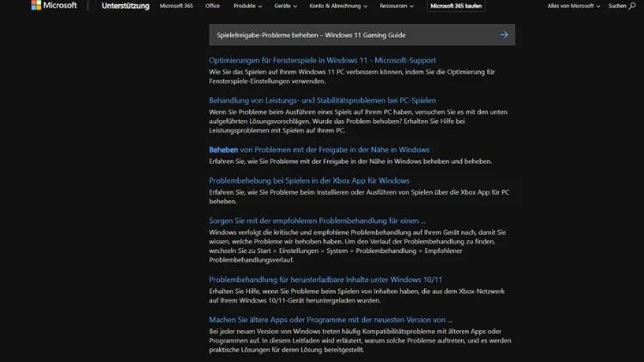The width and height of the screenshot is (644, 362).
Task: Click Microsoft 365 kaufen button
Action: point(456,6)
